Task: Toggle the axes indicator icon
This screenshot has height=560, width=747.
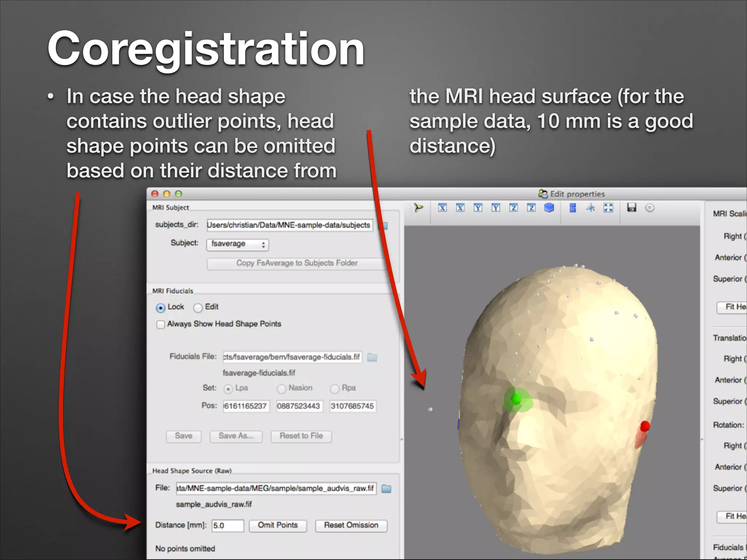Action: [591, 208]
